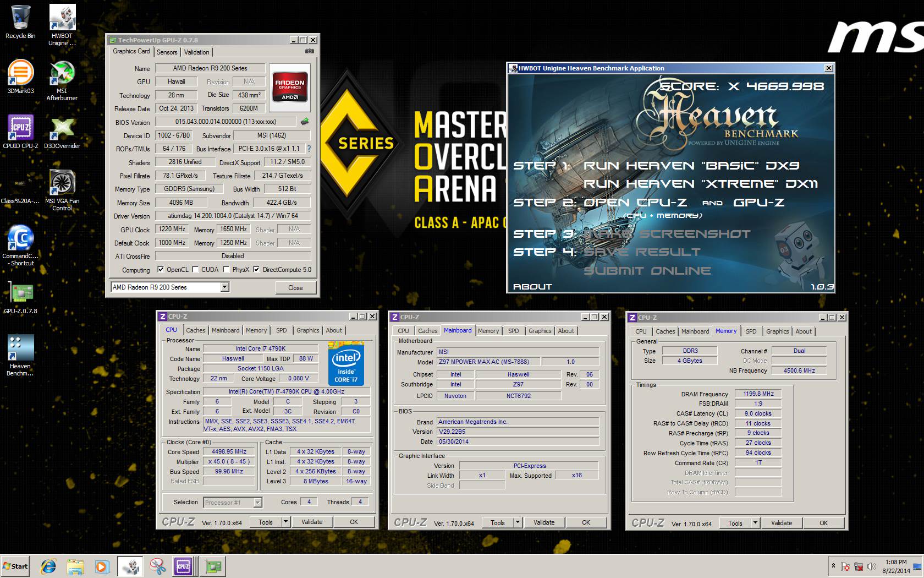Open Snipping Tool scissors in taskbar

[157, 566]
